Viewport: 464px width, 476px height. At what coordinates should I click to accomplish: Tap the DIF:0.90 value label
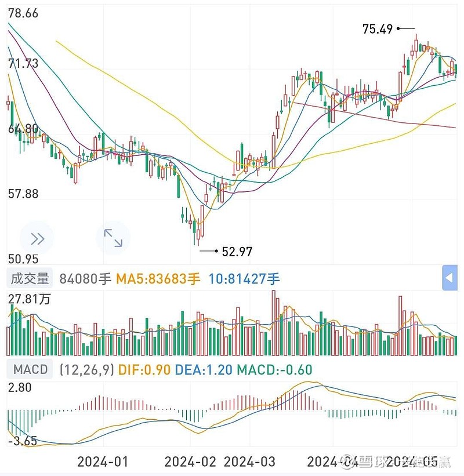point(144,369)
